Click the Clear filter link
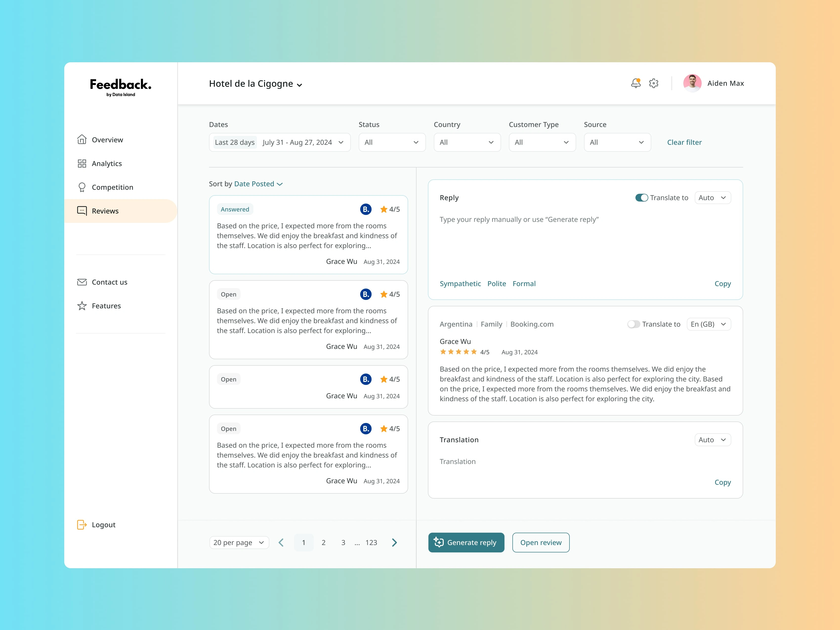This screenshot has height=630, width=840. [684, 142]
